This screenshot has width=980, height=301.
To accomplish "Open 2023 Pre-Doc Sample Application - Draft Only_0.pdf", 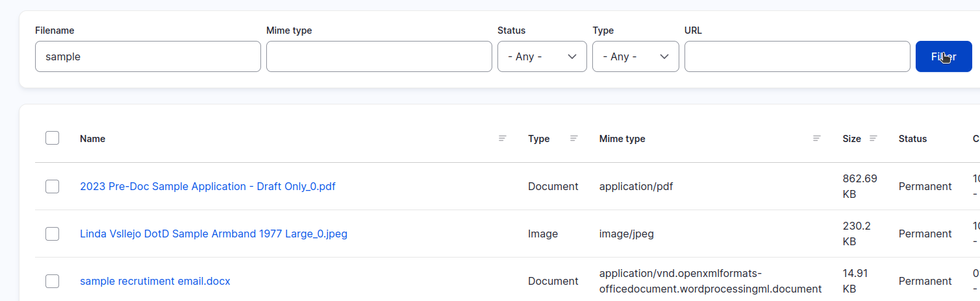I will point(208,186).
